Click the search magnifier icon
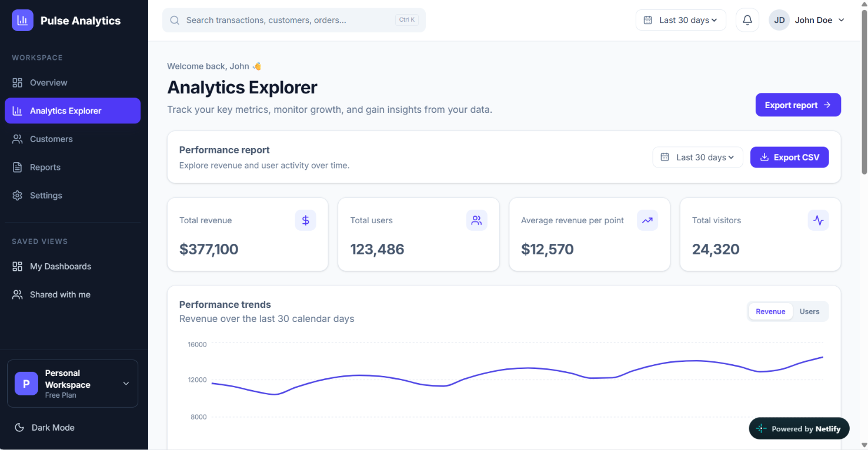Image resolution: width=868 pixels, height=450 pixels. pyautogui.click(x=175, y=20)
